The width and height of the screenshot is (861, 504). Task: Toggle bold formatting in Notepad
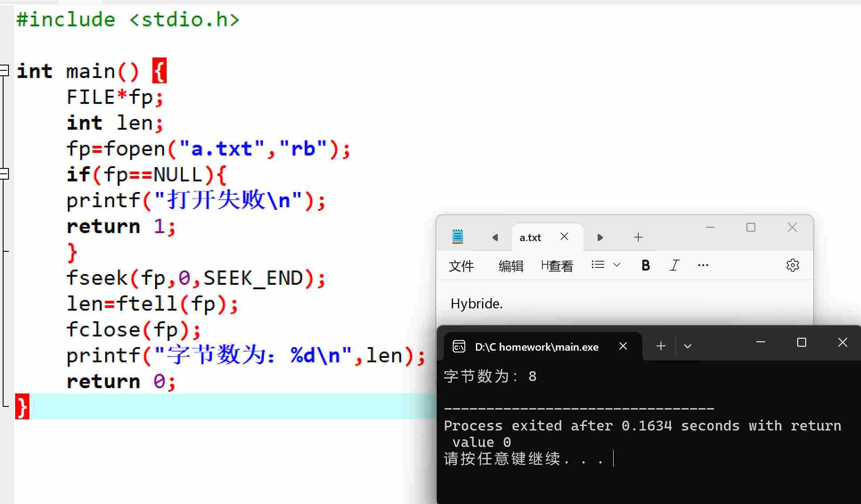(x=645, y=265)
